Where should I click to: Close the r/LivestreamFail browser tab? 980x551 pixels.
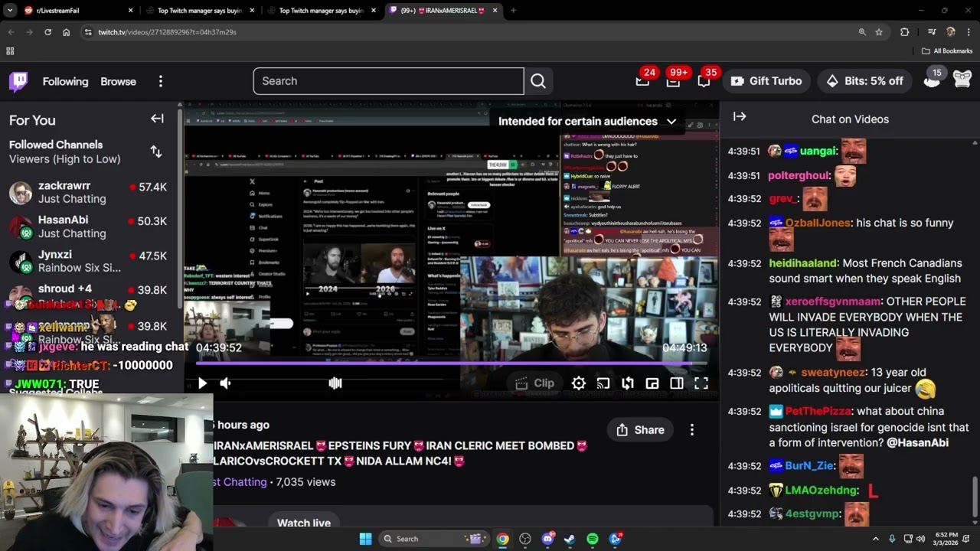(x=130, y=11)
